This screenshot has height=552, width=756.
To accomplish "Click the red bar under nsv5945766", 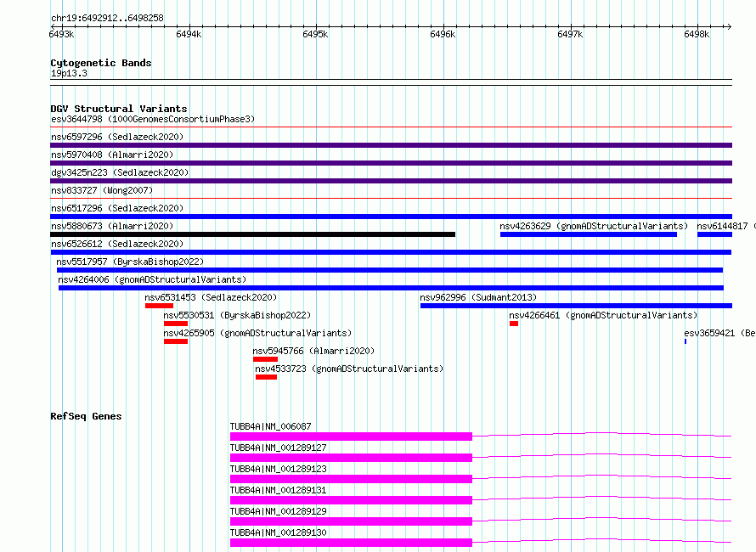I will tap(265, 359).
